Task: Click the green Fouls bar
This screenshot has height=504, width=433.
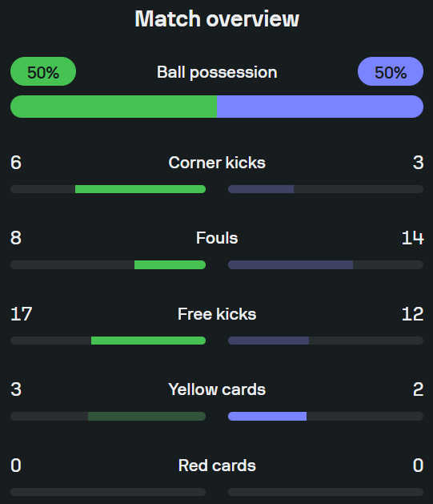Action: (x=170, y=265)
